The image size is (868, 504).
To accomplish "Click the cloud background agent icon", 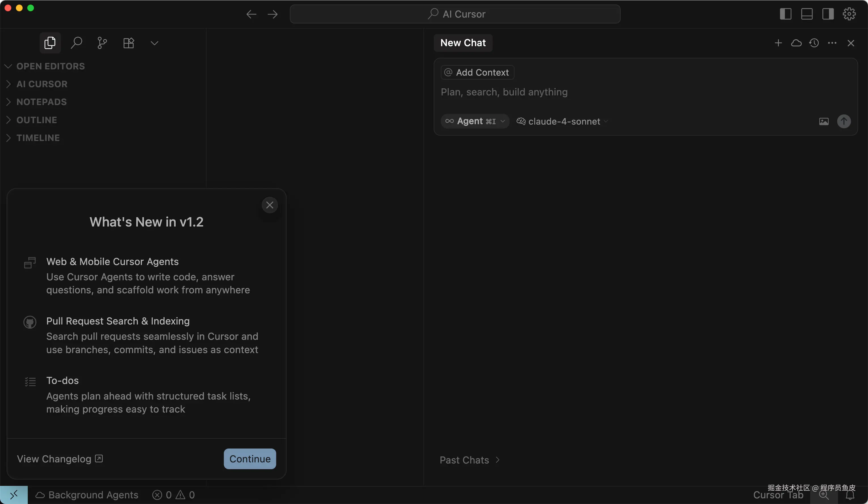I will click(796, 43).
